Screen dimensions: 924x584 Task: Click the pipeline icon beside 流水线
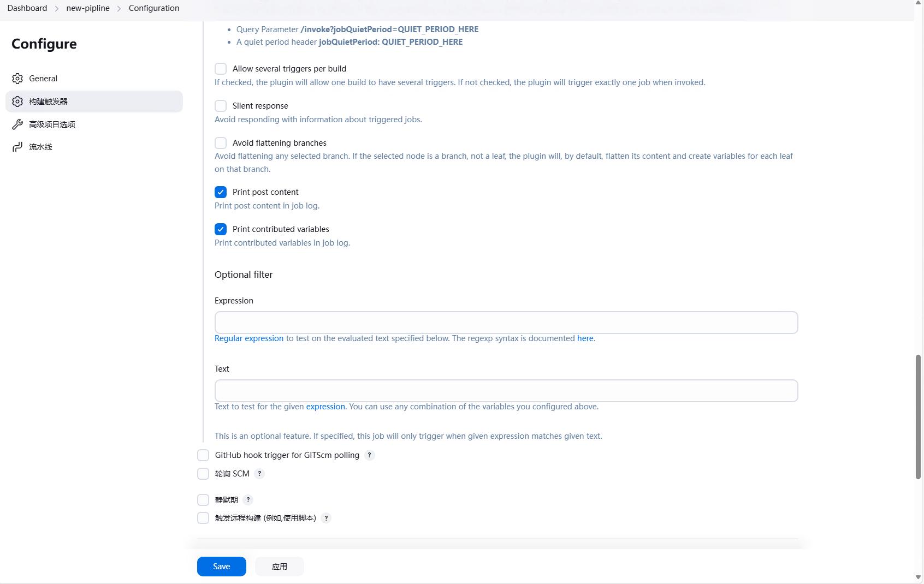17,147
